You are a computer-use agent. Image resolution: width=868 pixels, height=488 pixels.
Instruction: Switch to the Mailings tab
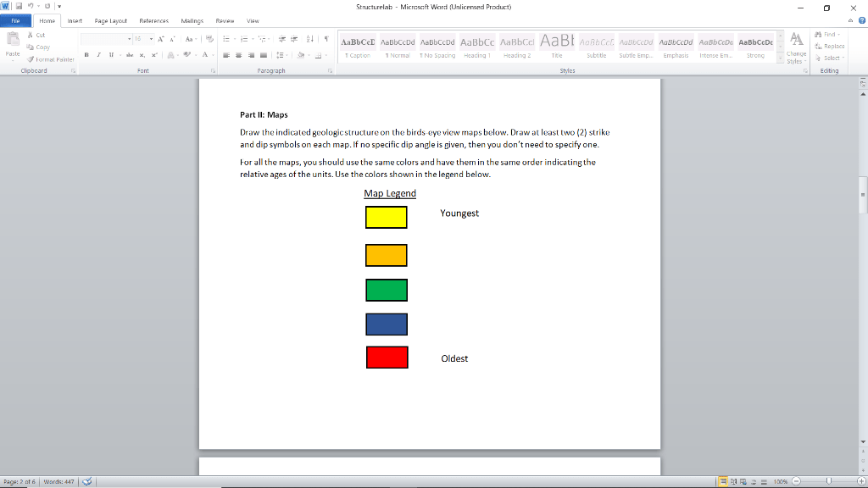pyautogui.click(x=192, y=21)
